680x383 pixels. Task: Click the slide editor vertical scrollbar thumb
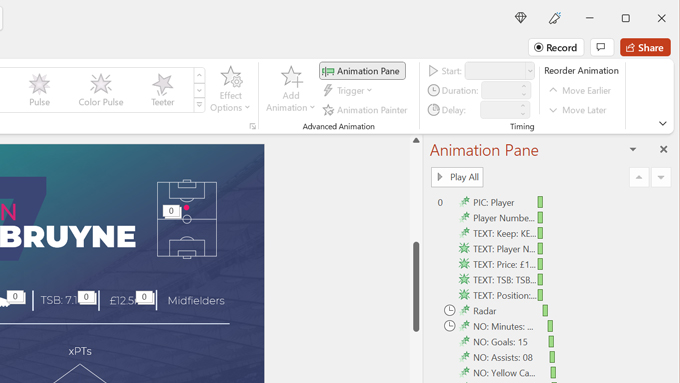(x=416, y=287)
